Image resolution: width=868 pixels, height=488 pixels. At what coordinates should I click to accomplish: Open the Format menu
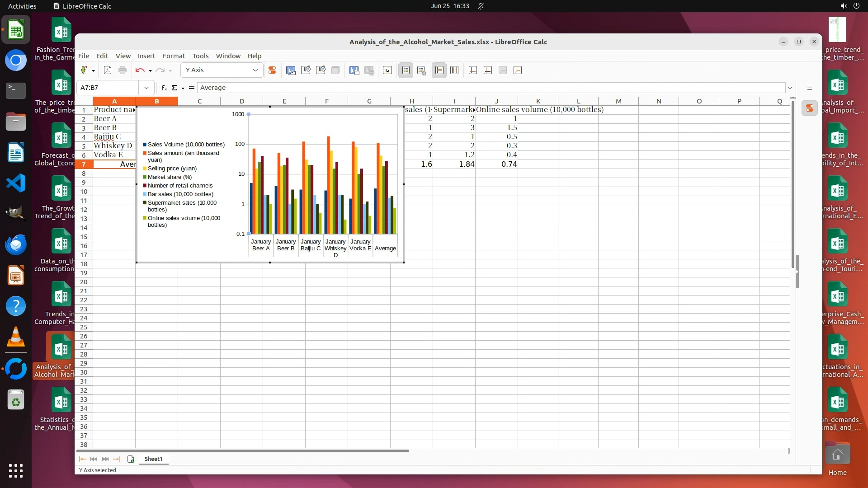(174, 56)
